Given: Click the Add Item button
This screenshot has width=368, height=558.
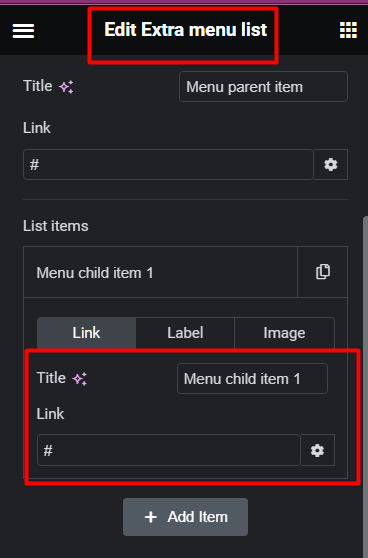Looking at the screenshot, I should (185, 517).
